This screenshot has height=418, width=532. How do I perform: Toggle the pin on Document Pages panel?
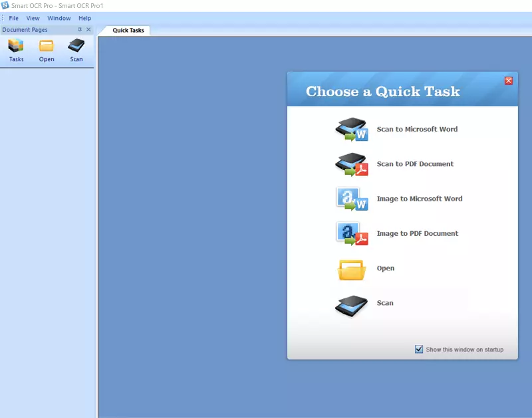pos(80,30)
